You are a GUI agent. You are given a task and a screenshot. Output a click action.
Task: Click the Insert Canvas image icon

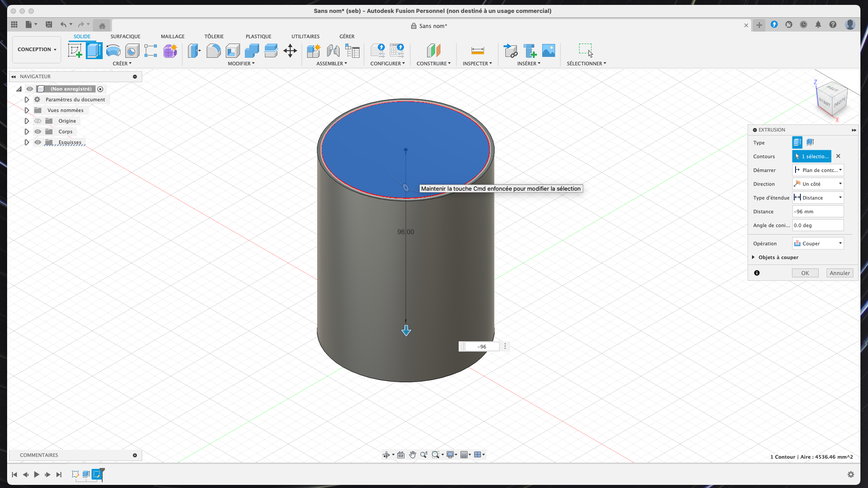(x=548, y=51)
